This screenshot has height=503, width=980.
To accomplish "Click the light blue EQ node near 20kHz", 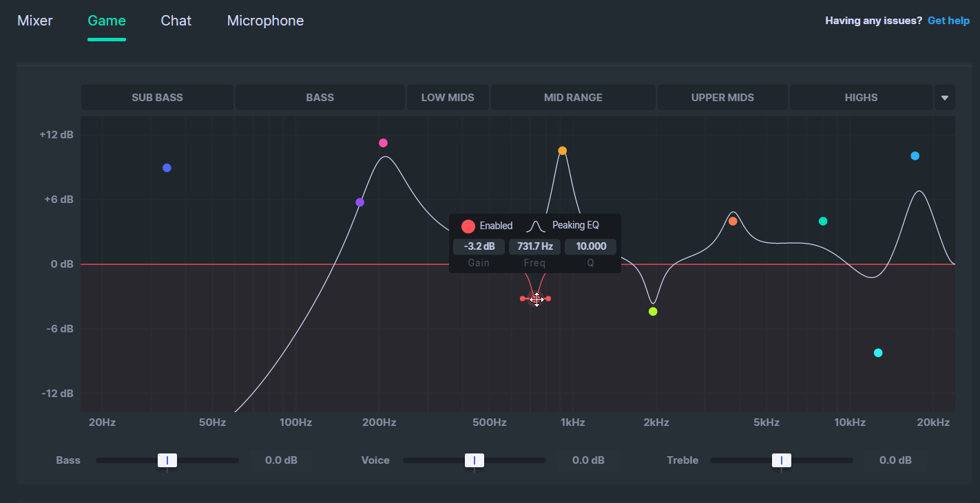I will (x=915, y=156).
